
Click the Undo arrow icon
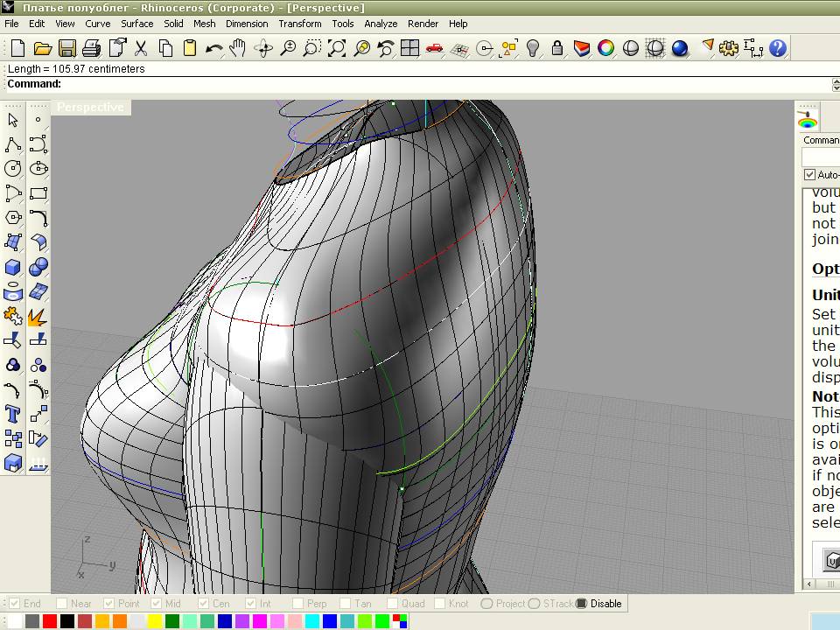(213, 49)
